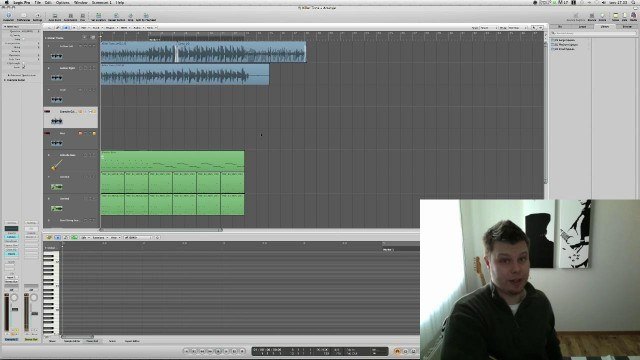Switch to the Library tab

coord(604,27)
